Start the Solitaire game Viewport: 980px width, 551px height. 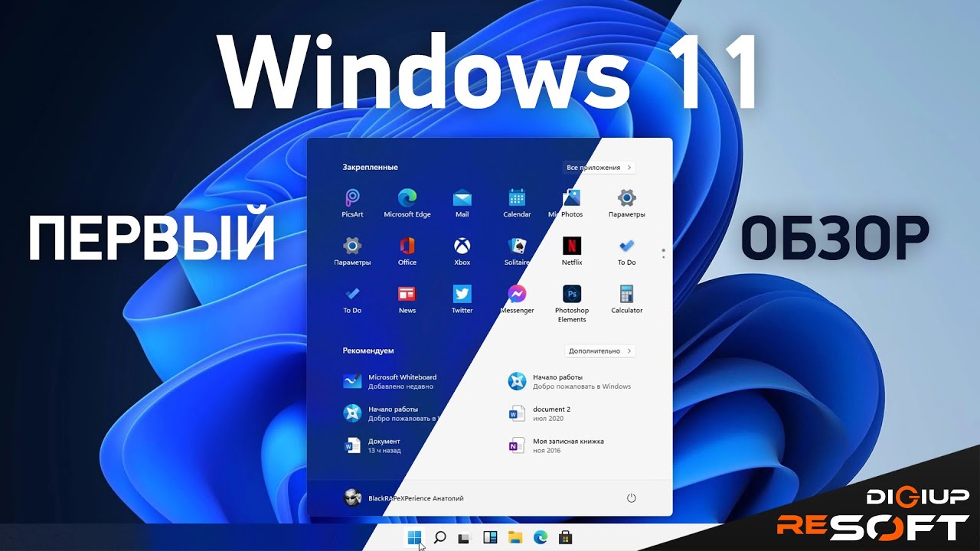[517, 251]
